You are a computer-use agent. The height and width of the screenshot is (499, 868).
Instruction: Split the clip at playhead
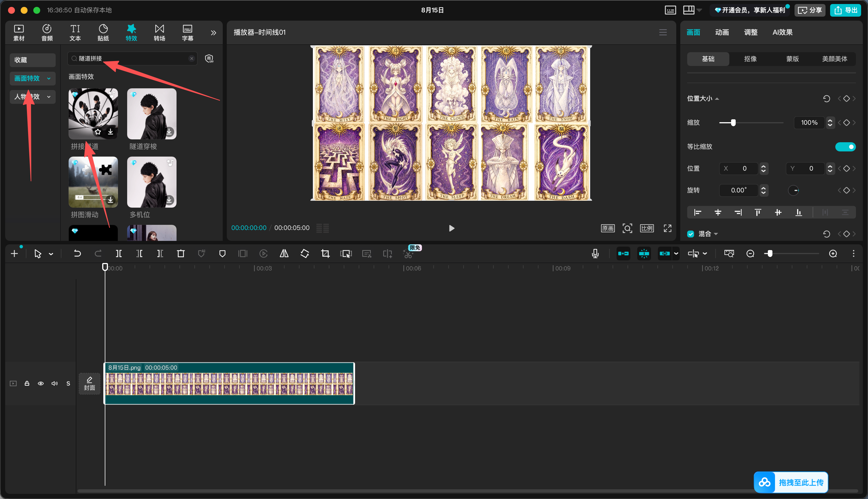pos(119,254)
